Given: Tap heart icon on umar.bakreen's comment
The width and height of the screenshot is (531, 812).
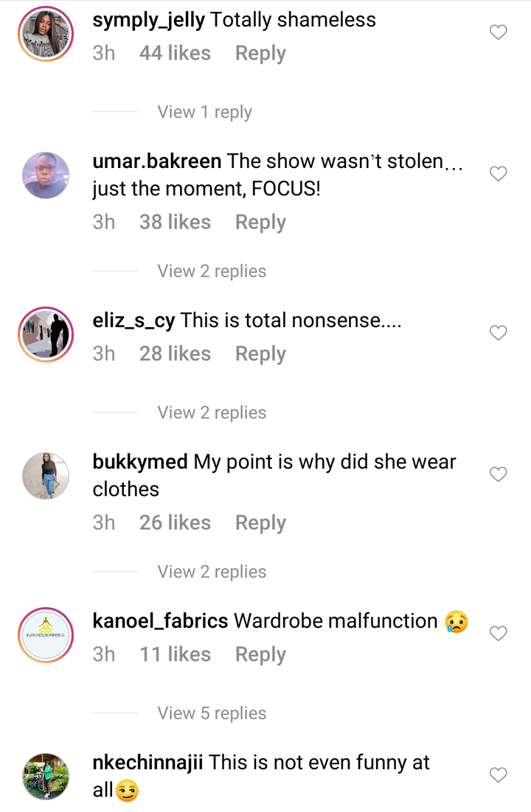Looking at the screenshot, I should [499, 174].
